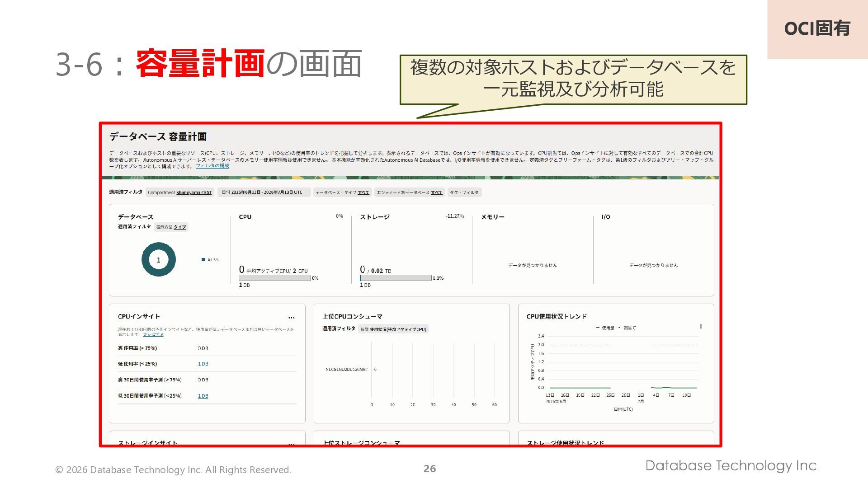Screen dimensions: 868x488
Task: Follow the さらに学ぶ link in CPUインサイト
Action: [153, 334]
